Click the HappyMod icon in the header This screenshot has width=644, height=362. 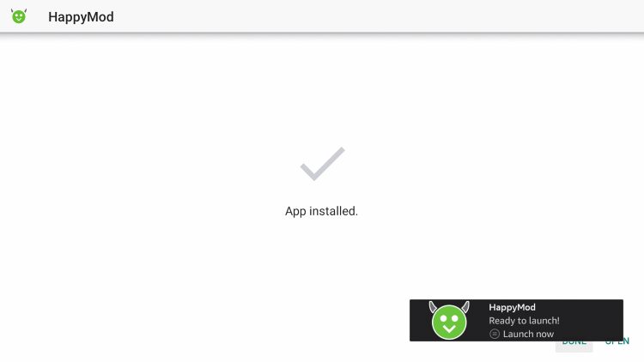(19, 16)
